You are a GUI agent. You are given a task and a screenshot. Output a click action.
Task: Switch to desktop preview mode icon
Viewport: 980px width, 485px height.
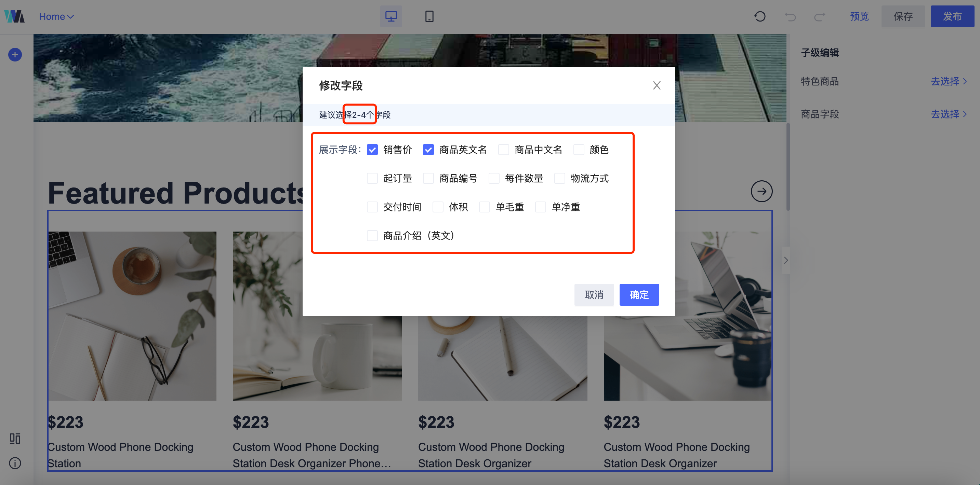coord(391,16)
